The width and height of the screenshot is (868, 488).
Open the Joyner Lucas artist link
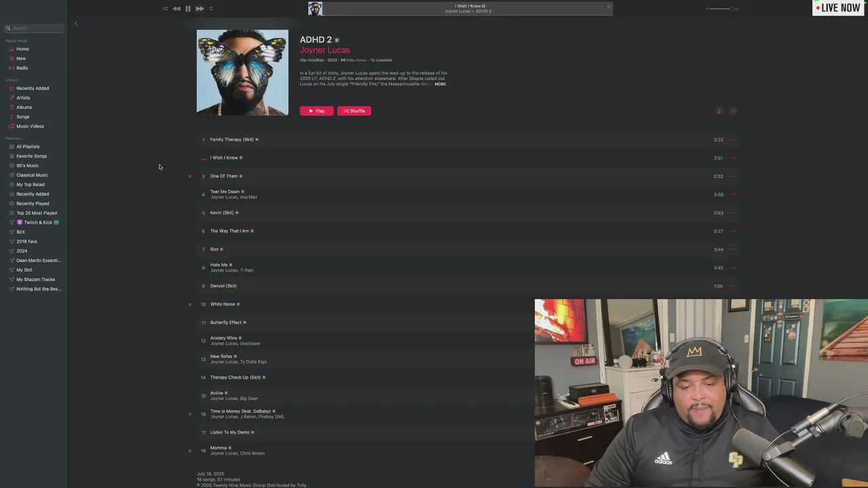pyautogui.click(x=325, y=50)
